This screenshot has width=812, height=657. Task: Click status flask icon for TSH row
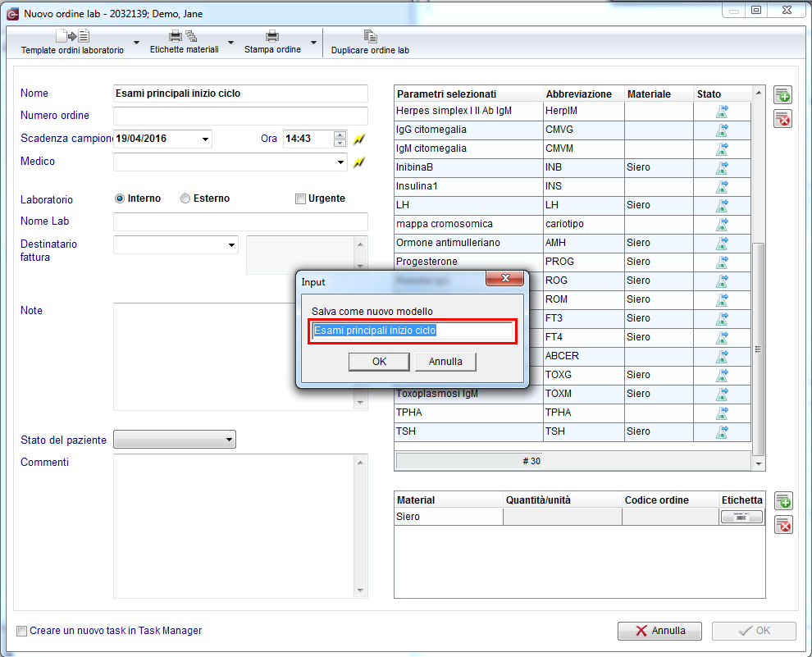coord(722,431)
